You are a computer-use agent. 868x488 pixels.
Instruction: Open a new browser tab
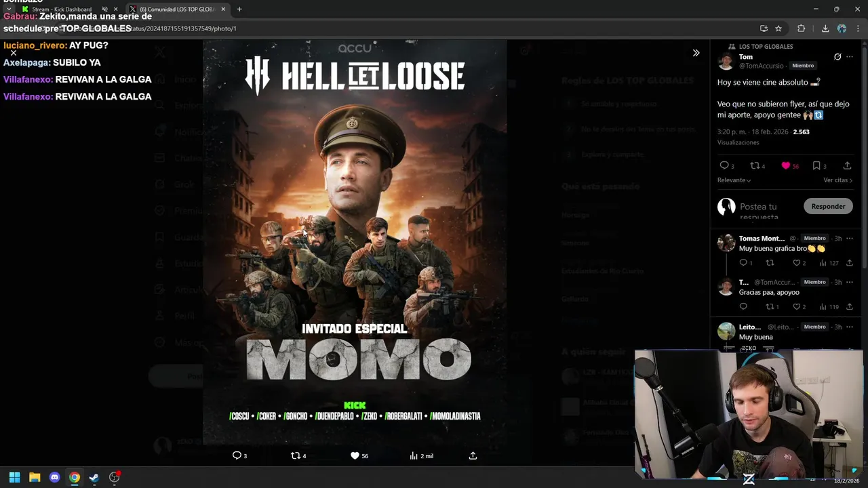[239, 9]
